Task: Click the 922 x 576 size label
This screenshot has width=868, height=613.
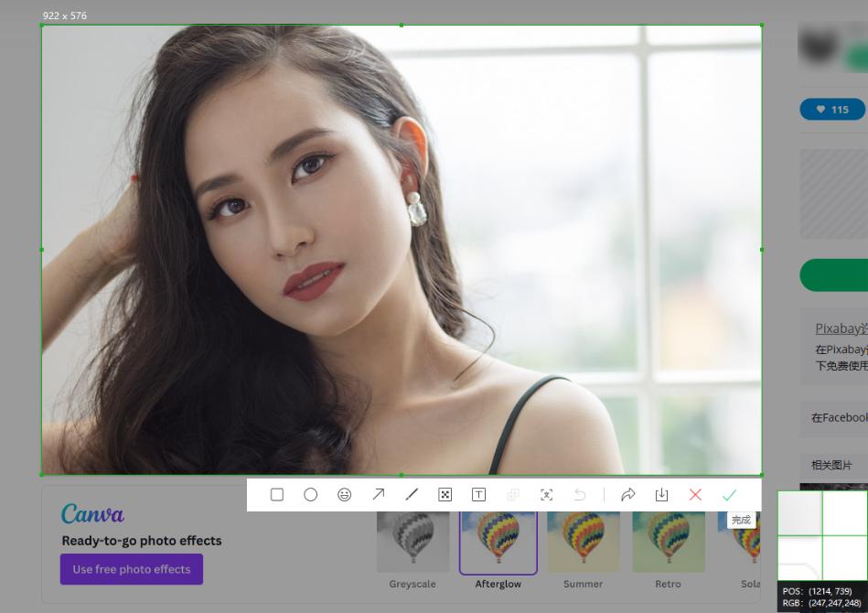Action: tap(65, 16)
